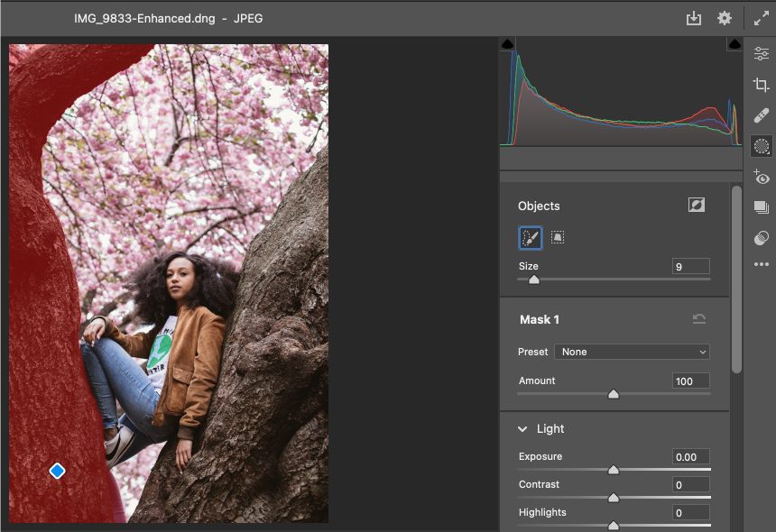Select the blue mask pin on the image

coord(57,470)
